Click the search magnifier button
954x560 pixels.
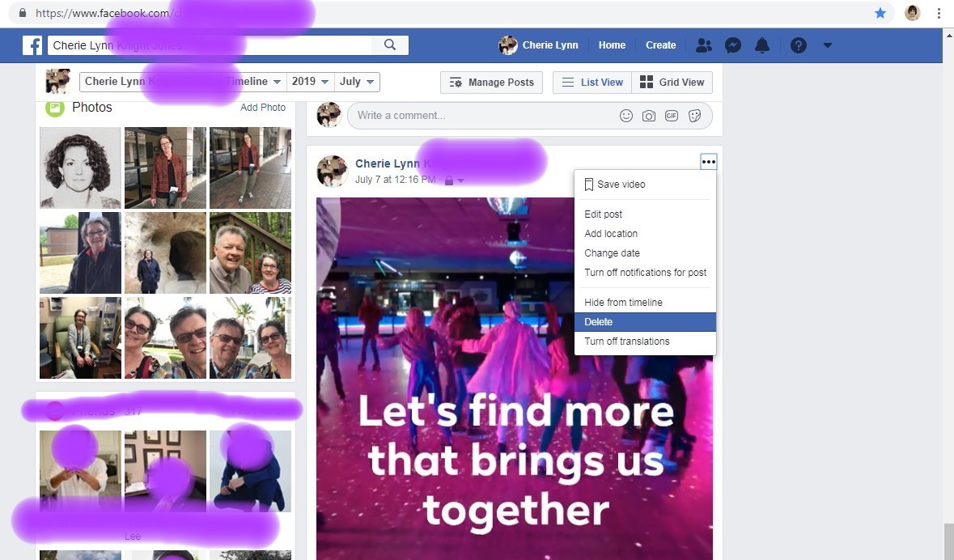[390, 45]
